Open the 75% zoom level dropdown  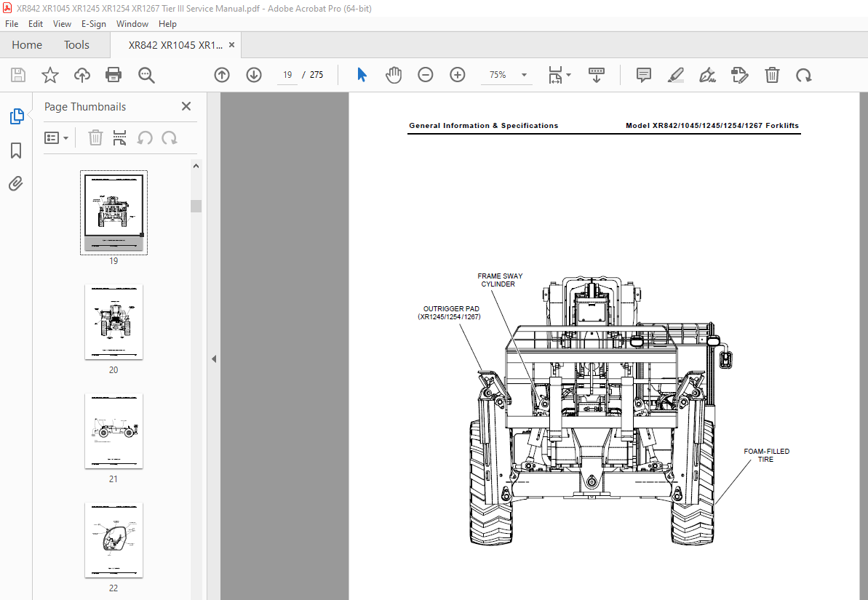(524, 75)
